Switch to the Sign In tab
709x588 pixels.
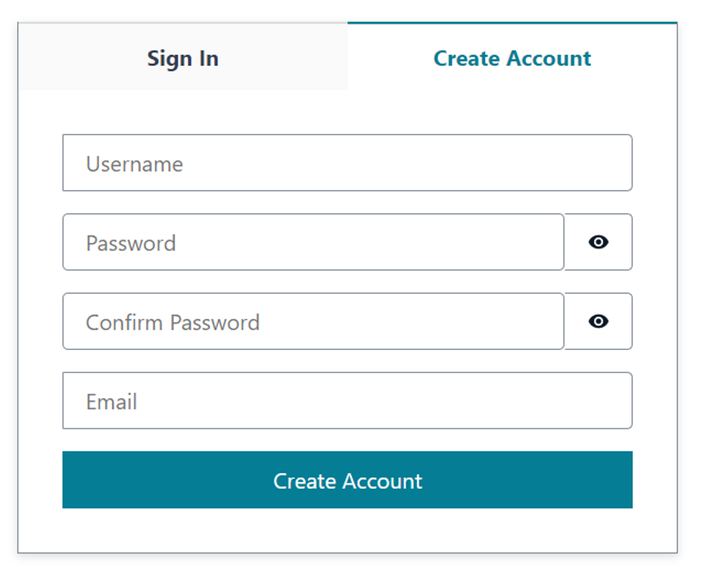[x=183, y=58]
